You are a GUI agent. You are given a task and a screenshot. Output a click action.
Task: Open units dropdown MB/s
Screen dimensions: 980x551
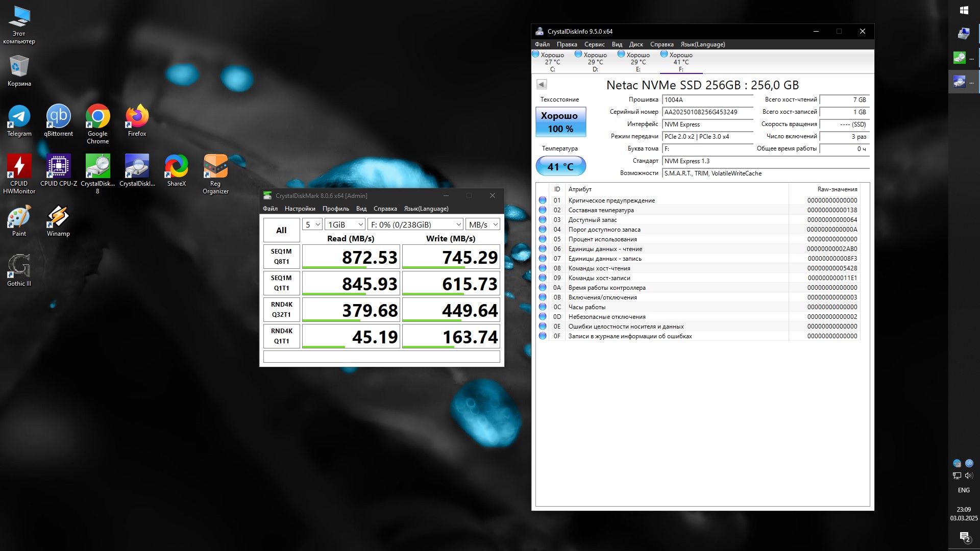coord(483,224)
